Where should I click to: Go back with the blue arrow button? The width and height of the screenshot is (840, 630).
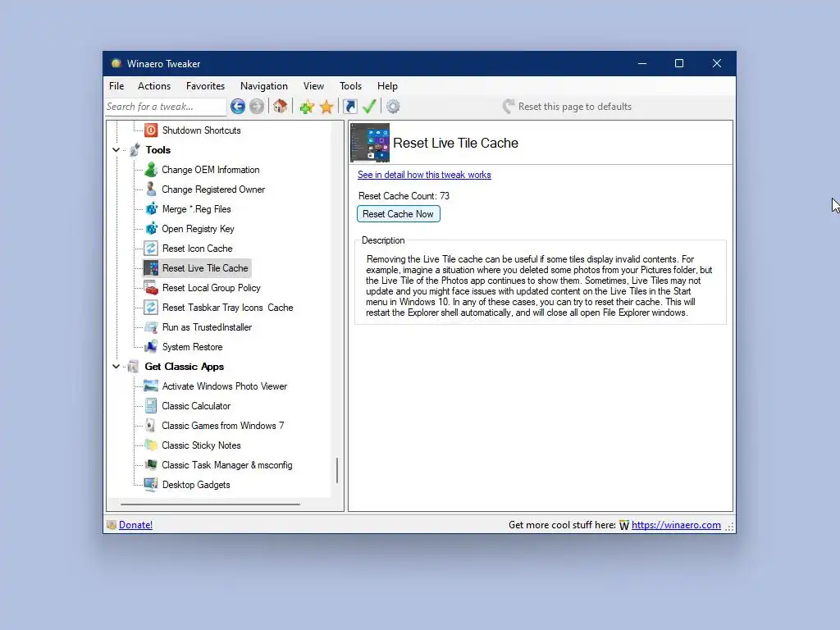pos(238,107)
